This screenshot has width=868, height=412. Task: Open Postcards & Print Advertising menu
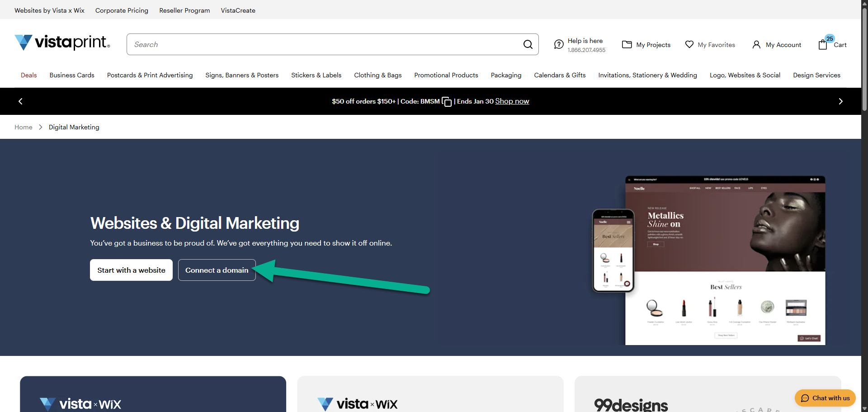pyautogui.click(x=150, y=75)
